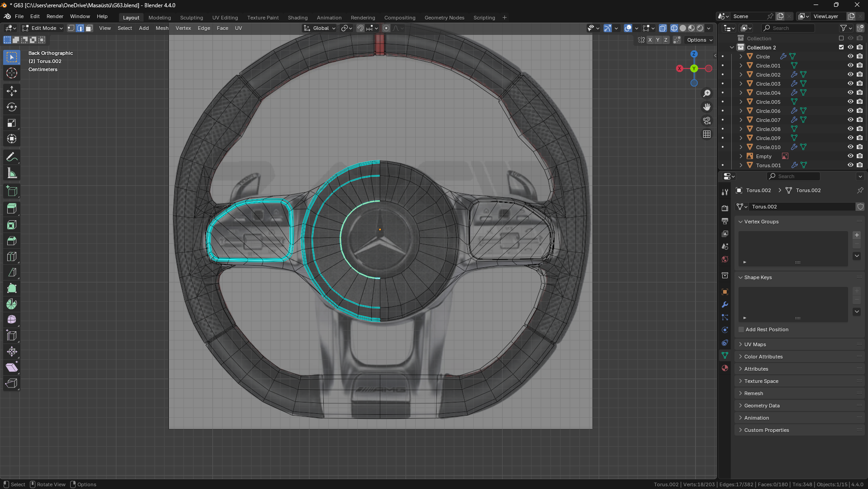Expand the Geometry Data panel

(762, 406)
